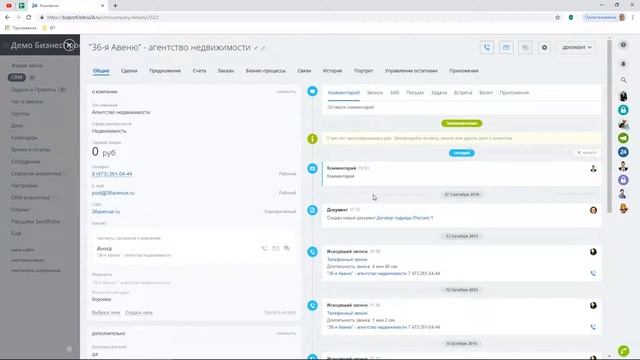Image resolution: width=640 pixels, height=360 pixels.
Task: Call the company with the phone button
Action: (487, 47)
